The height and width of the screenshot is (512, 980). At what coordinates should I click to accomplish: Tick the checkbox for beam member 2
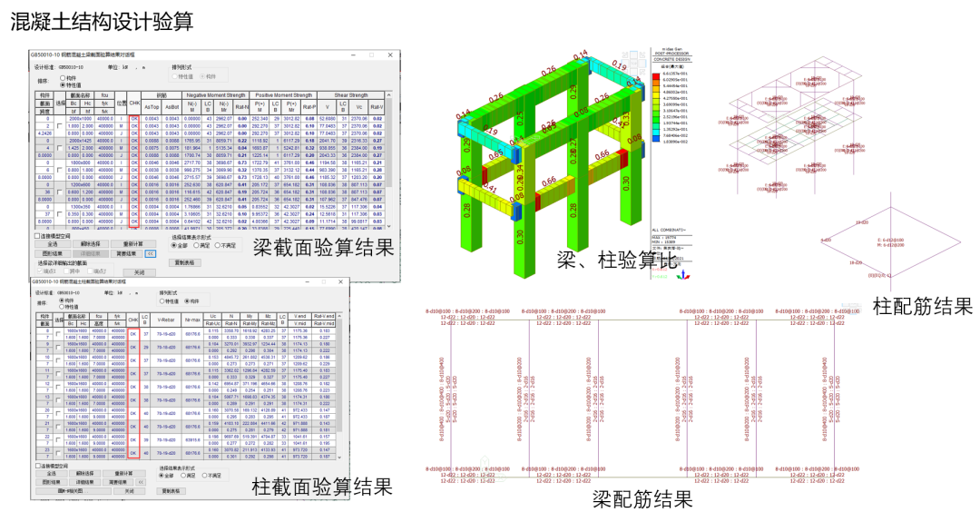[x=59, y=125]
